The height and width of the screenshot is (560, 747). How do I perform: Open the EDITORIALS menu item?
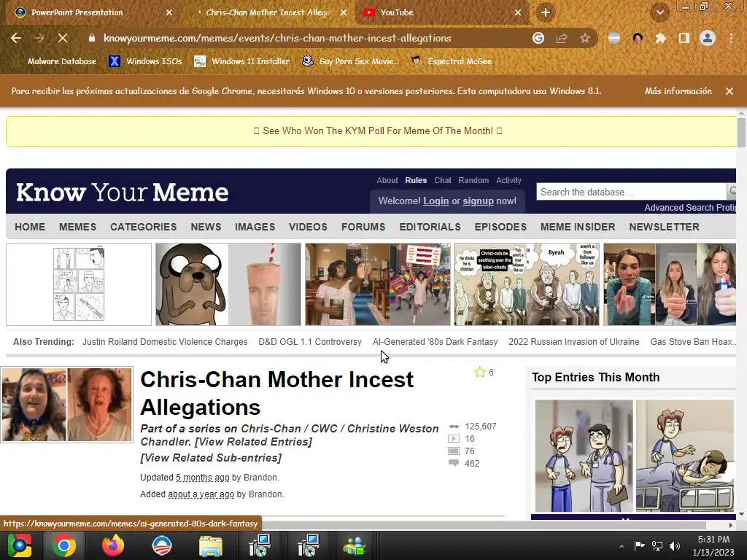430,227
